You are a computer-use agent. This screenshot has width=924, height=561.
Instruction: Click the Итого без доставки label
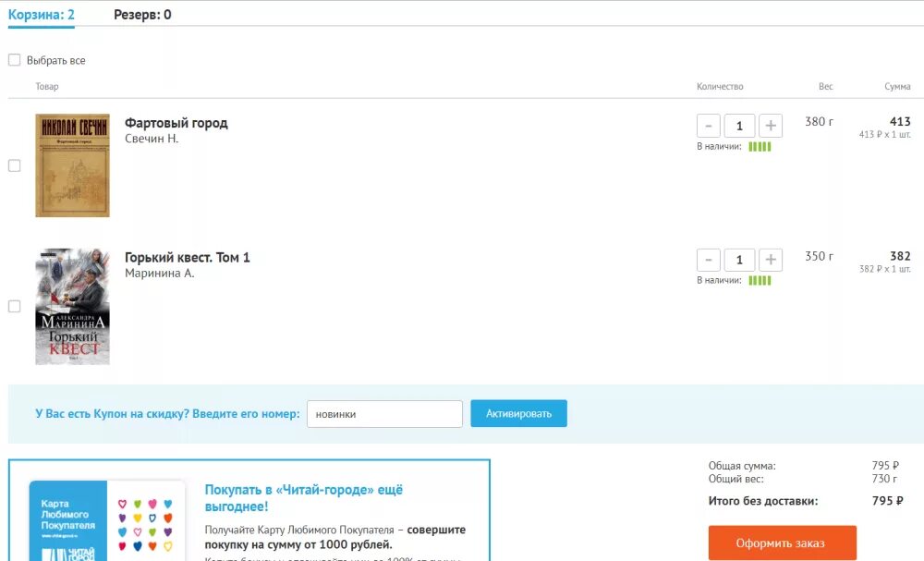[x=763, y=502]
